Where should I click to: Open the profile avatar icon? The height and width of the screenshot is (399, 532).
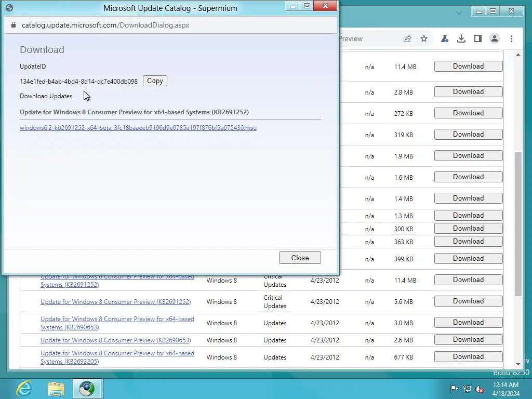[x=495, y=38]
